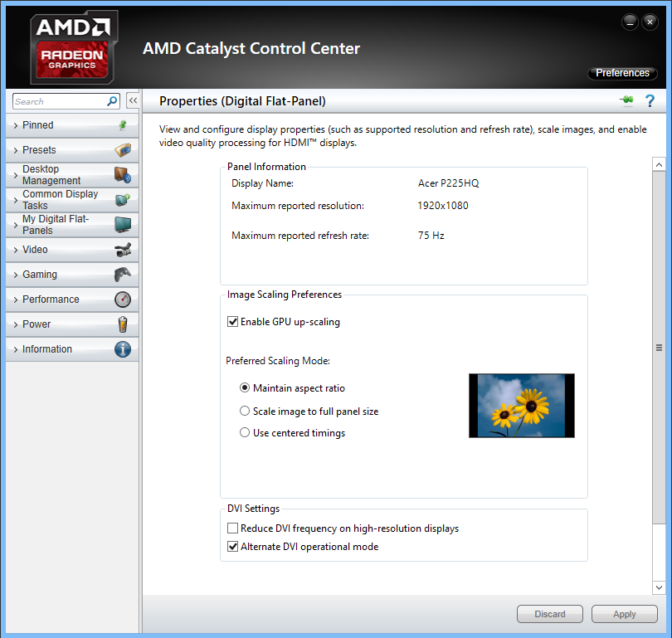Check Reduce DVI frequency on high-resolution displays
The width and height of the screenshot is (672, 638).
click(233, 528)
